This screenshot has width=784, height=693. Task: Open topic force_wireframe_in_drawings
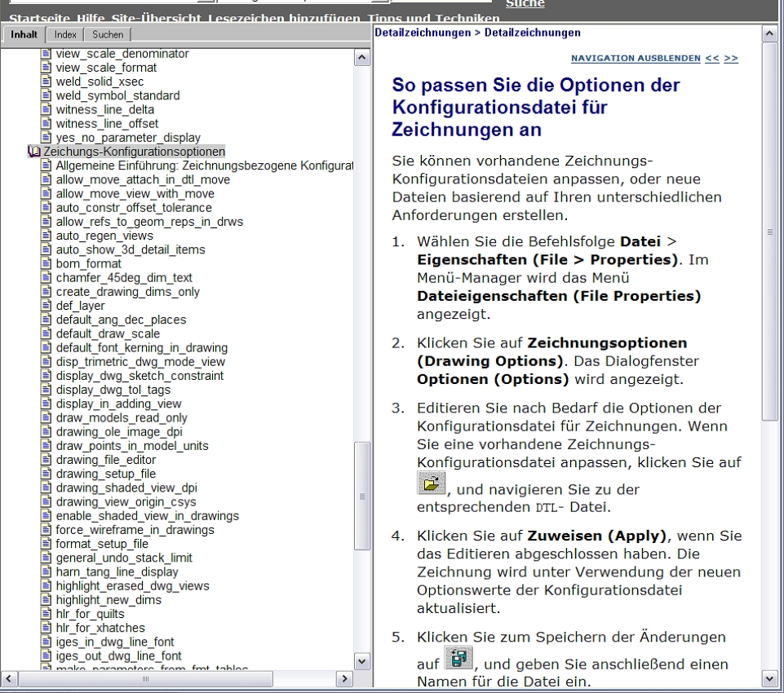135,530
